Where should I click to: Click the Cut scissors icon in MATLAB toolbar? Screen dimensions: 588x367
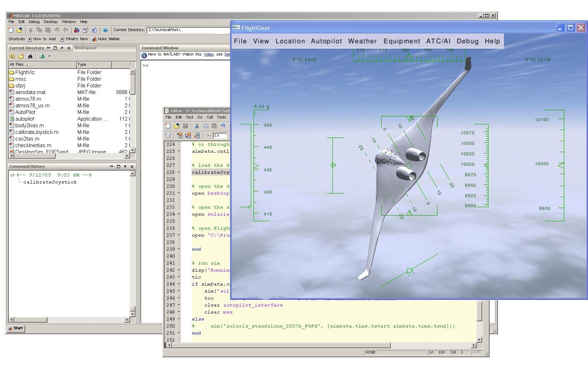pos(31,30)
